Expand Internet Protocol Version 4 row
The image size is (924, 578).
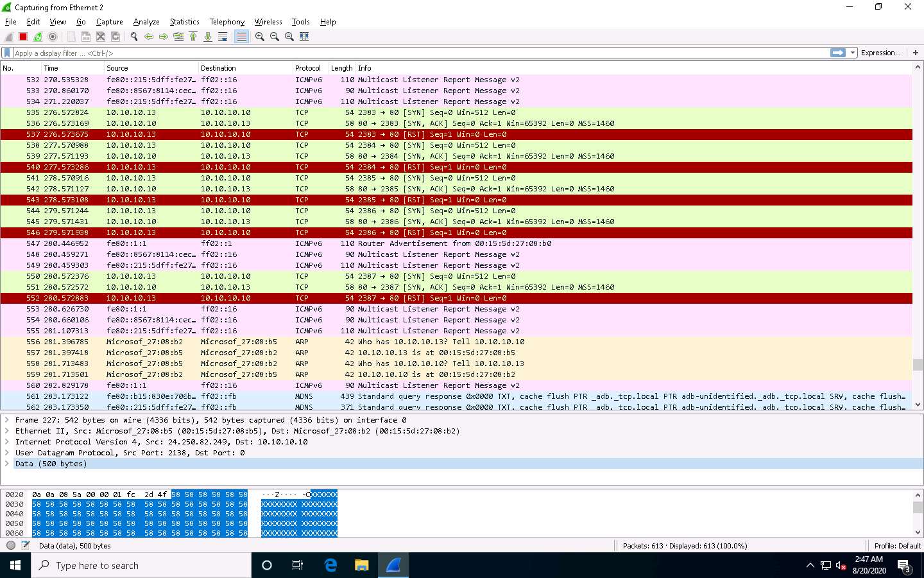point(7,442)
